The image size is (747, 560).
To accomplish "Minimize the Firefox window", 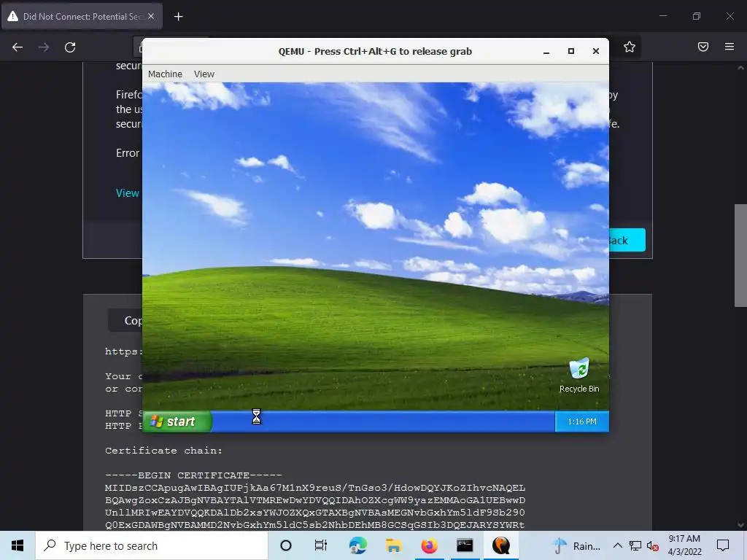I will (663, 16).
